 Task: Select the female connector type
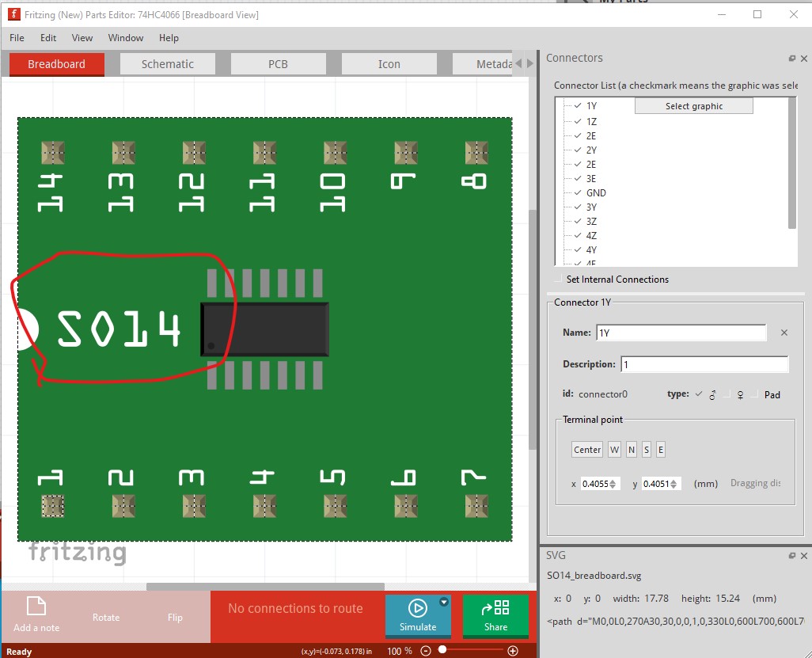(727, 394)
